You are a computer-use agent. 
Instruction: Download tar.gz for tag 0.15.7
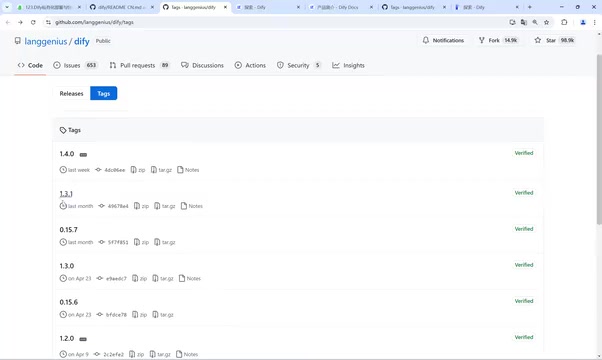click(165, 242)
